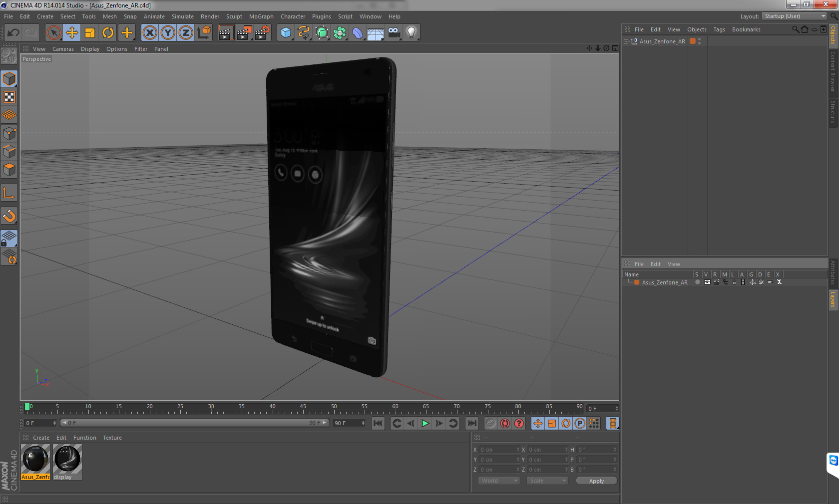Switch to Texture mode checker icon
839x504 pixels.
click(9, 97)
